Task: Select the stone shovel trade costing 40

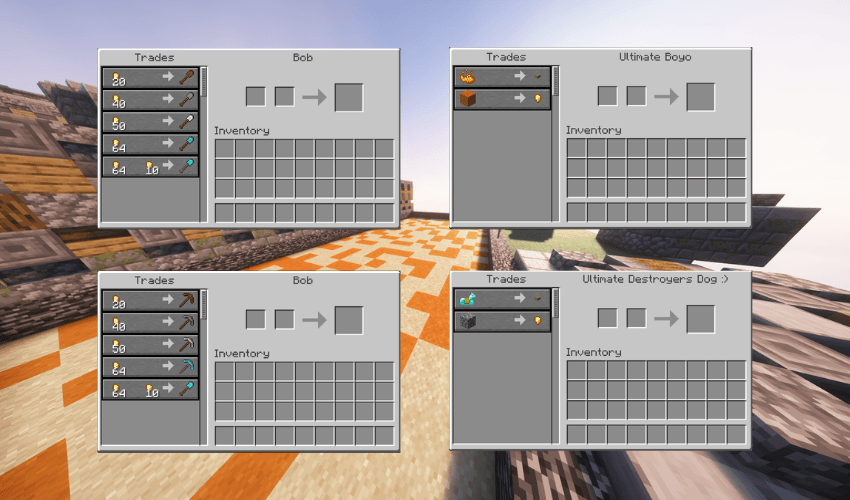Action: pos(151,100)
